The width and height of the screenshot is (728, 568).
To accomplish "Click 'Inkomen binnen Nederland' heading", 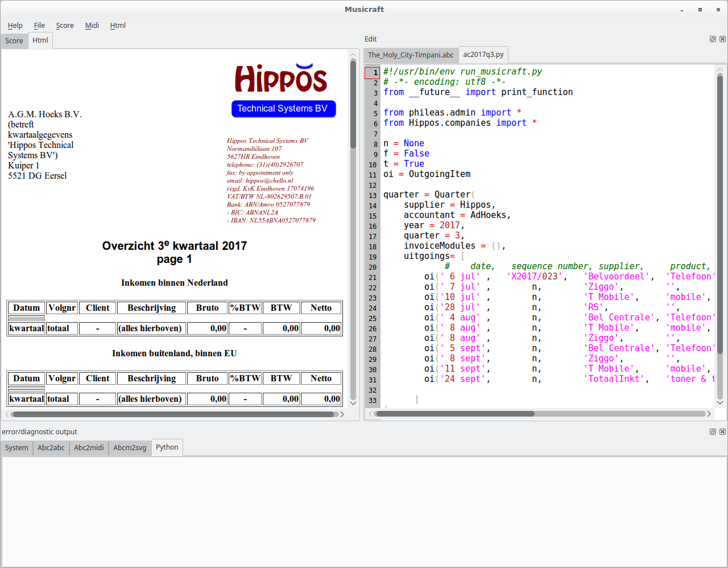I will 175,283.
